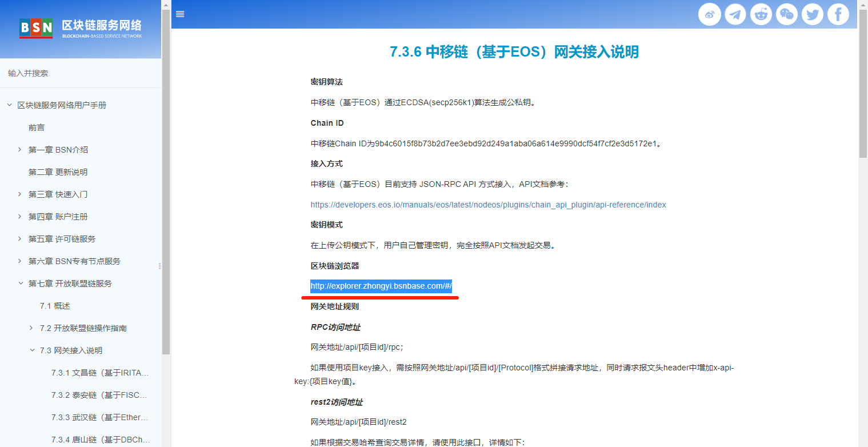Expand the 第四章 账户注册 chevron
This screenshot has width=868, height=447.
(21, 217)
